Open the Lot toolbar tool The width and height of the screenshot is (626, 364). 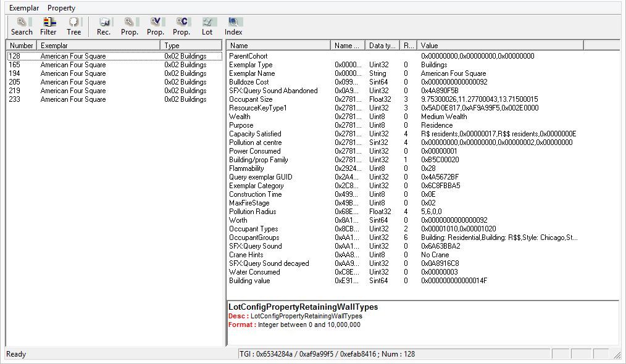[x=207, y=27]
